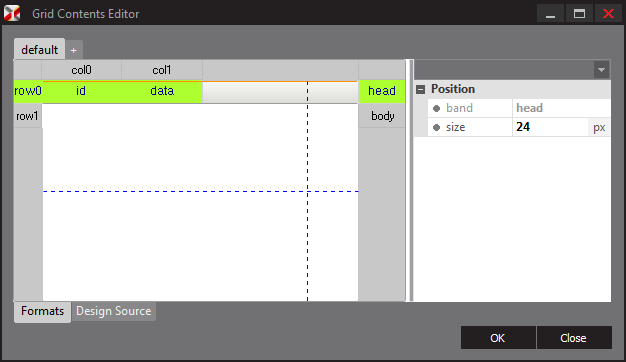The image size is (626, 362).
Task: Click the body band label
Action: click(382, 116)
